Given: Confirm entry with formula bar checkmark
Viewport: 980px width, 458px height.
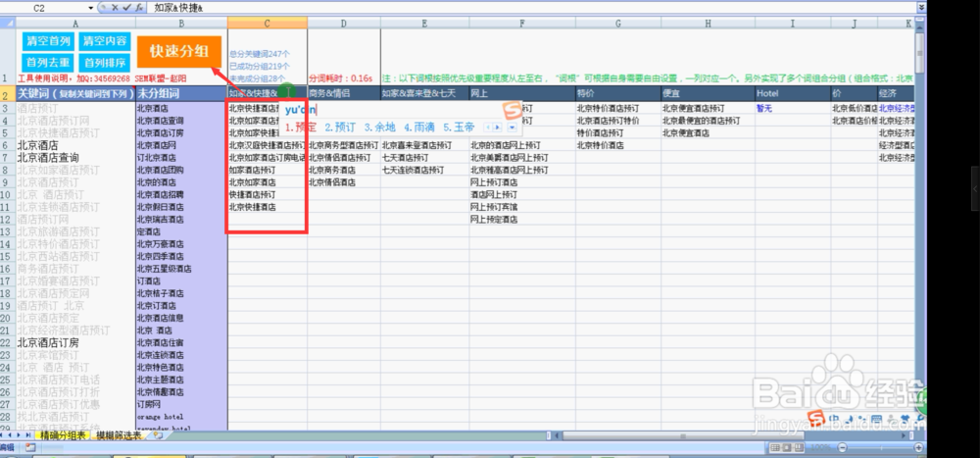Looking at the screenshot, I should pyautogui.click(x=126, y=8).
